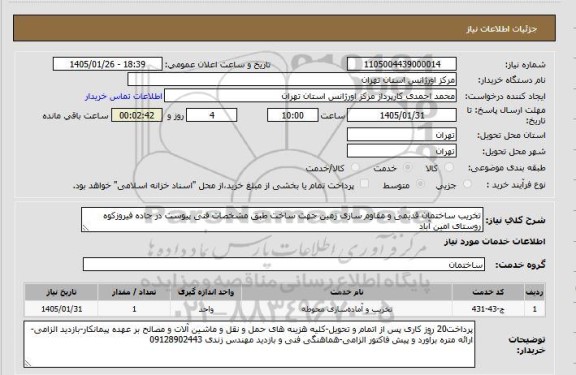Click the general need description text area

tap(282, 220)
